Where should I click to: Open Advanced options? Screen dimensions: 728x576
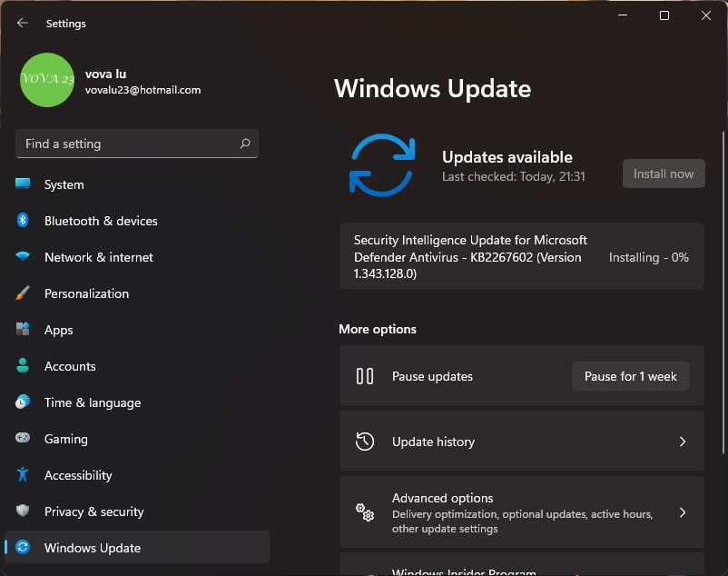[x=522, y=512]
